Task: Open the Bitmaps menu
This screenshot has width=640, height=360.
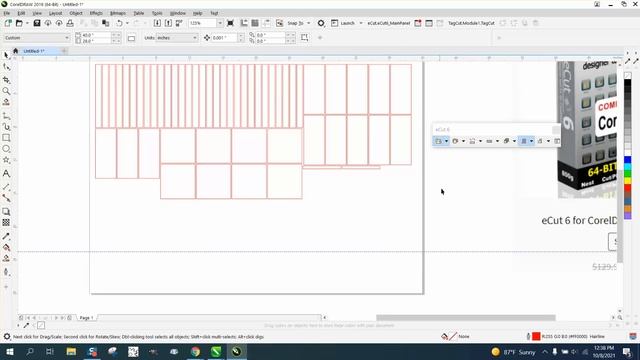Action: coord(118,13)
